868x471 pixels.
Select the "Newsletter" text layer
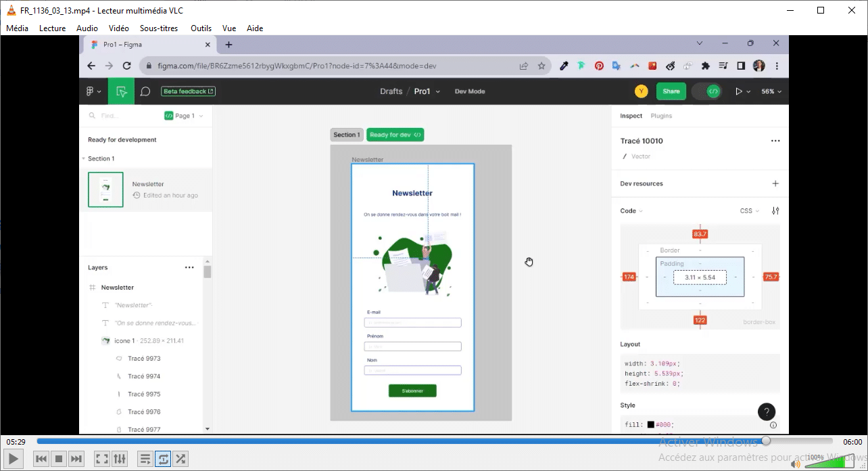133,305
